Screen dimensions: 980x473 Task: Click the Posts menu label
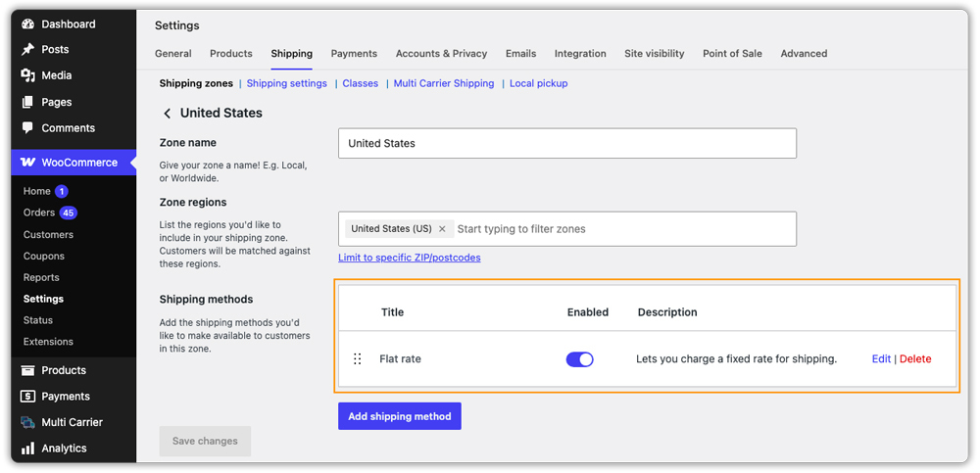click(55, 49)
